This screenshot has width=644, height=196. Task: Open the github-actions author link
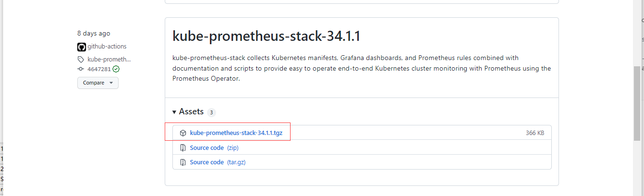[x=107, y=47]
